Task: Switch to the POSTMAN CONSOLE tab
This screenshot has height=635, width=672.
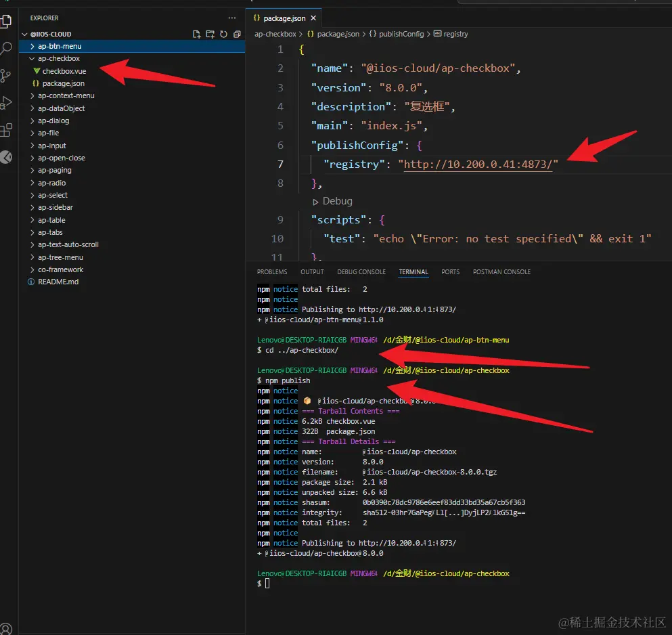Action: [501, 272]
